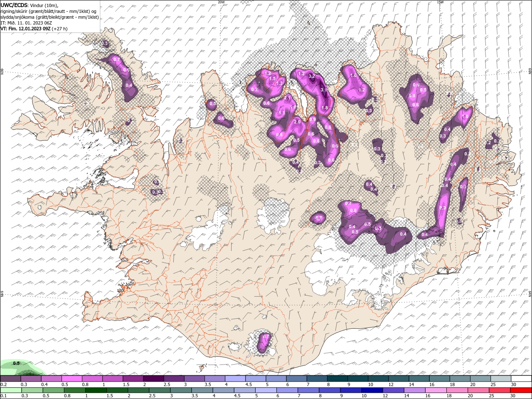Click the 'rigning/skúrir' legend description line

tap(49, 11)
